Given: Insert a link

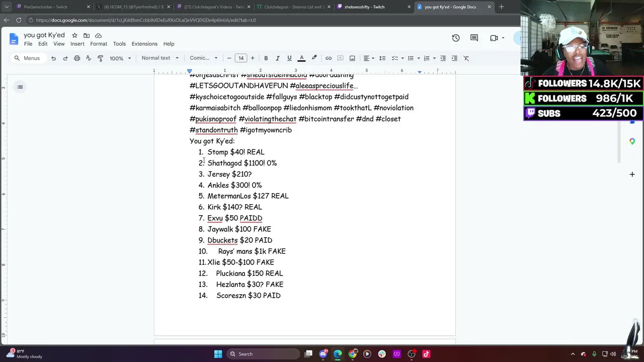Looking at the screenshot, I should pos(329,58).
